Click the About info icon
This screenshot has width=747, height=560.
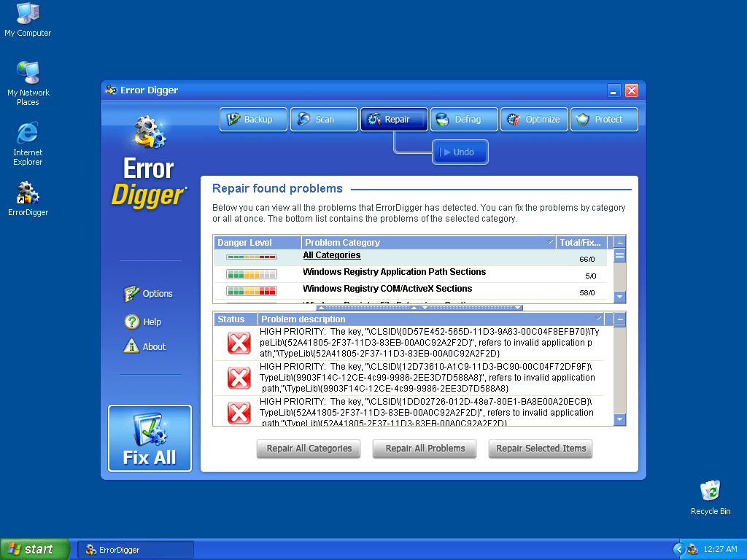click(x=131, y=346)
